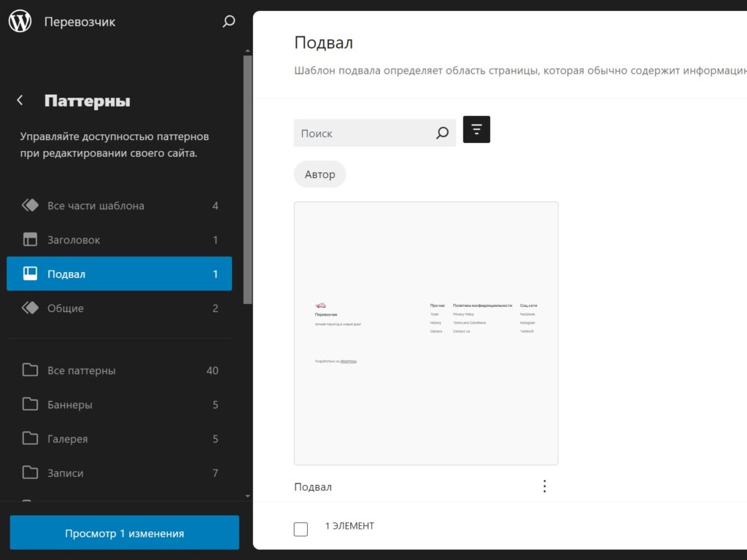Open Баннеры pattern category
Image resolution: width=747 pixels, height=560 pixels.
[119, 405]
